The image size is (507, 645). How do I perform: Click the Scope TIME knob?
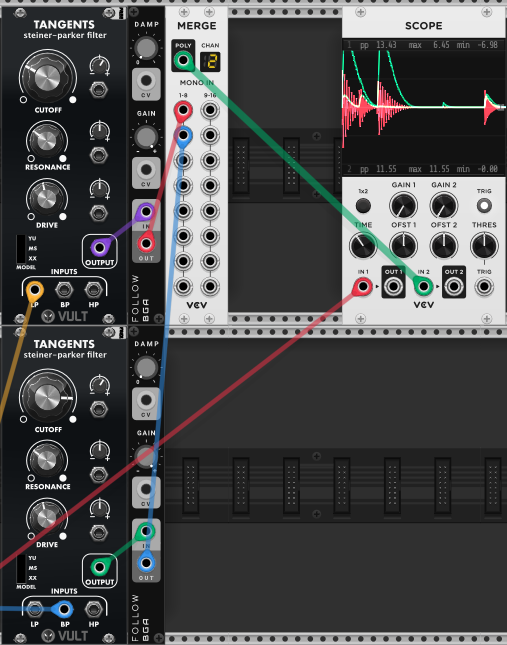click(x=363, y=246)
